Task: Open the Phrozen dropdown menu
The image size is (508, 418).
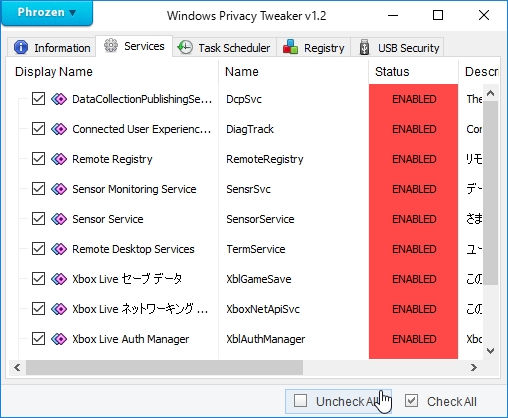Action: 47,13
